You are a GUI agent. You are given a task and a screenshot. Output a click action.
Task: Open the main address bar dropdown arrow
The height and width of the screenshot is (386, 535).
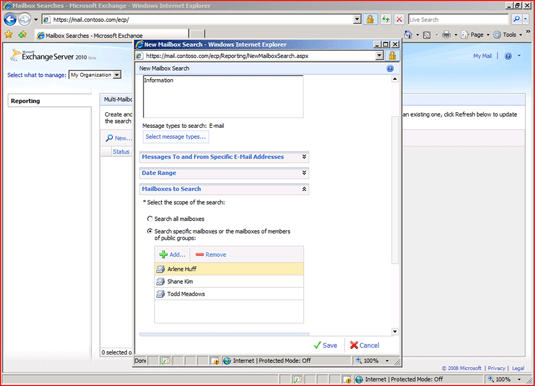click(357, 19)
